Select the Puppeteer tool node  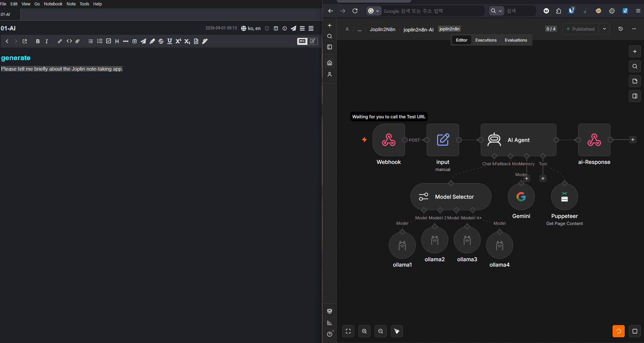point(565,197)
